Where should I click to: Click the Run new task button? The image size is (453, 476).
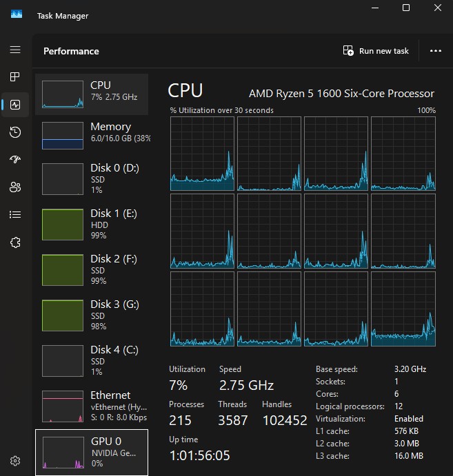tap(376, 51)
